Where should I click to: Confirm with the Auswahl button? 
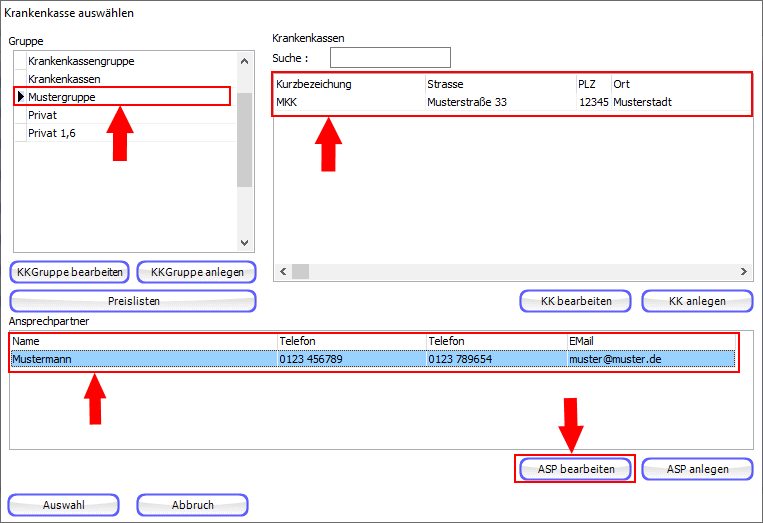coord(64,505)
